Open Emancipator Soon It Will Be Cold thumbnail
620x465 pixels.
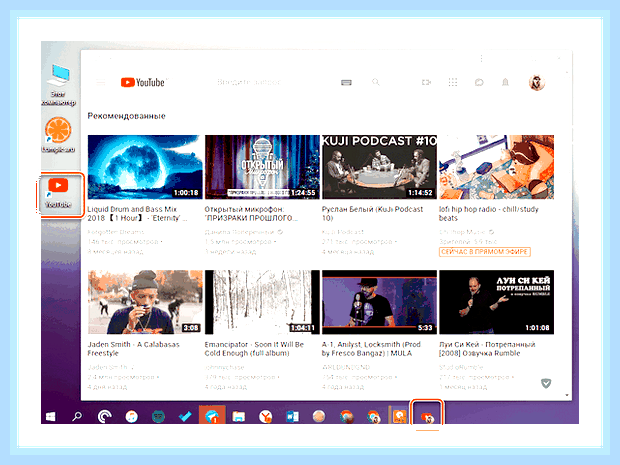[x=262, y=302]
